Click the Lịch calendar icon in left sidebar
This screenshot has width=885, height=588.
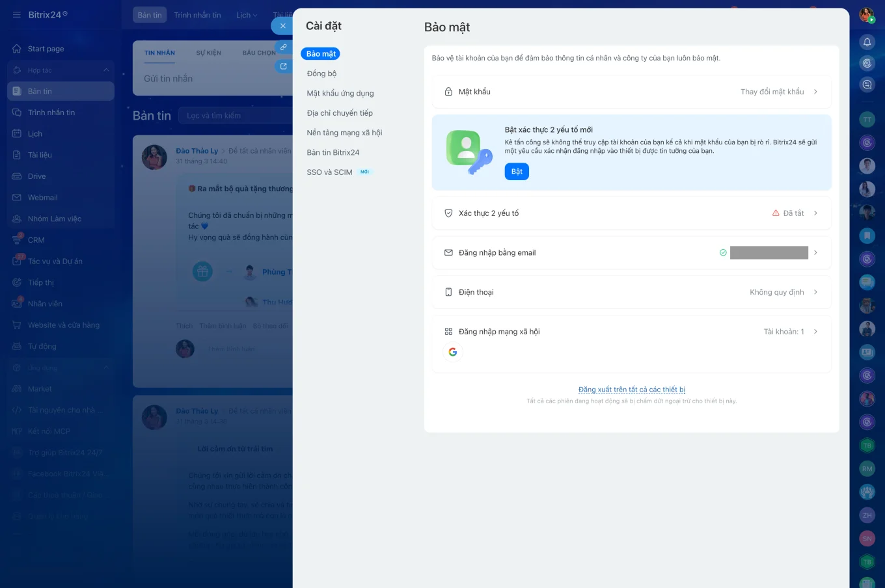17,134
